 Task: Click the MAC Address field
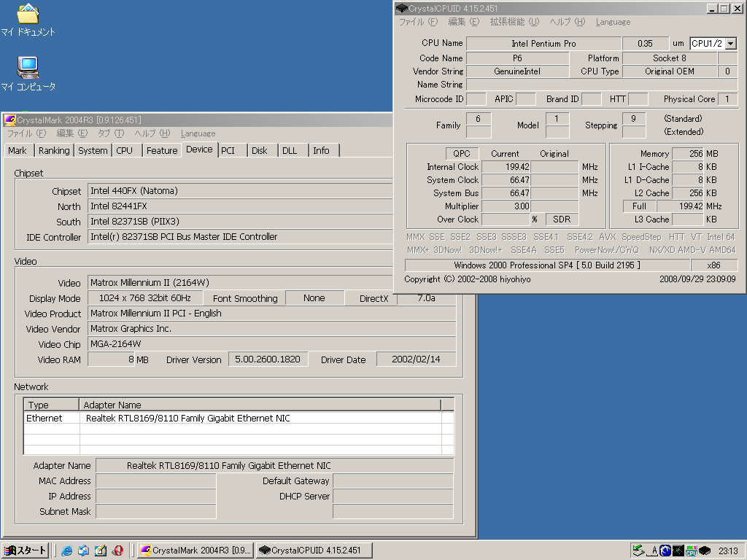[156, 481]
